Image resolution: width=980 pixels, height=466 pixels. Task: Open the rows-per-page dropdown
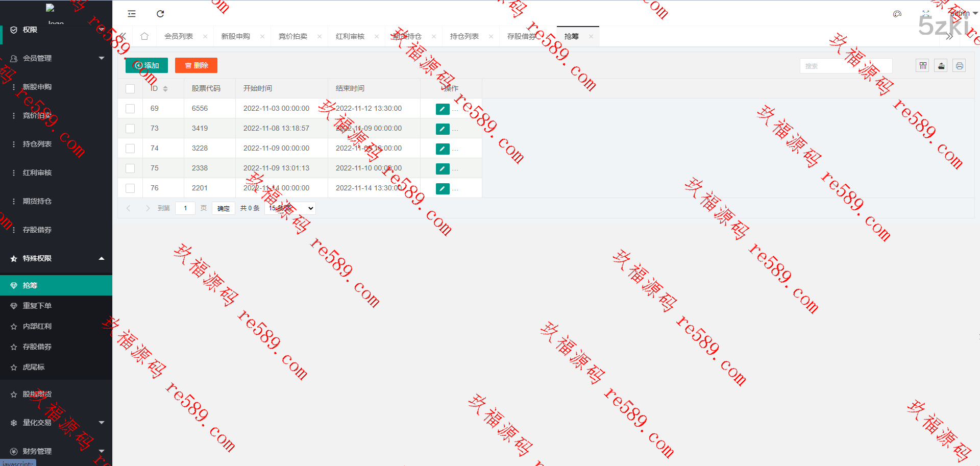[x=290, y=208]
